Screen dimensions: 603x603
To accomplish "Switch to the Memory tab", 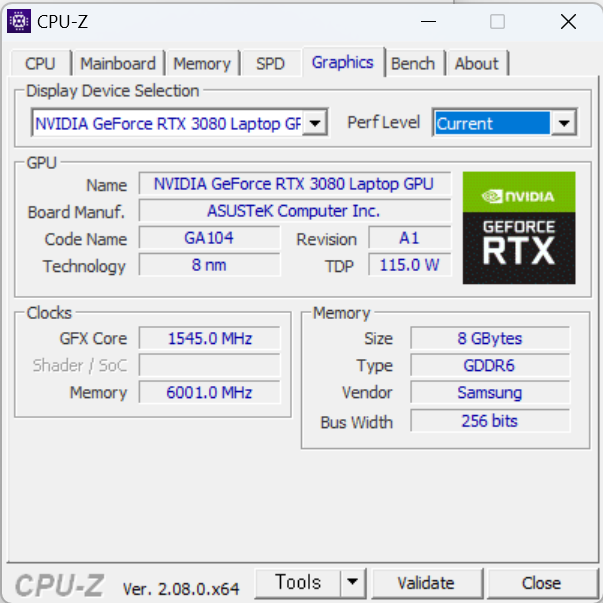I will click(x=202, y=63).
